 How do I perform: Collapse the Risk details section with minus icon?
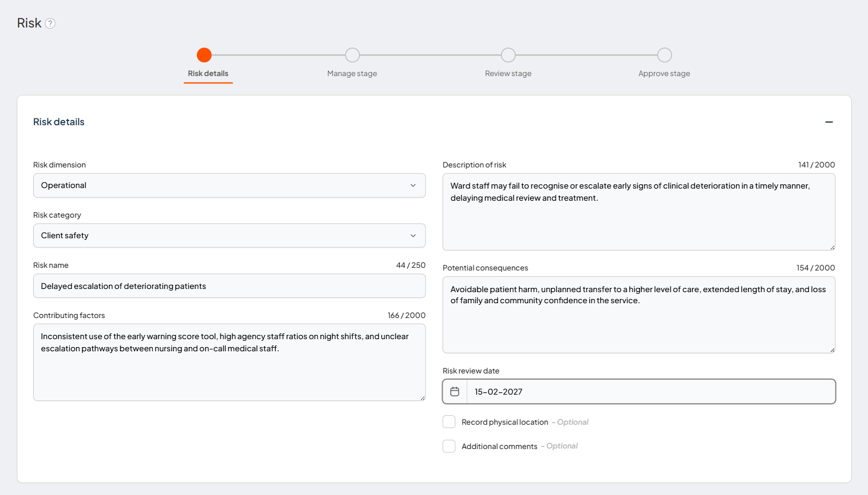pos(829,122)
